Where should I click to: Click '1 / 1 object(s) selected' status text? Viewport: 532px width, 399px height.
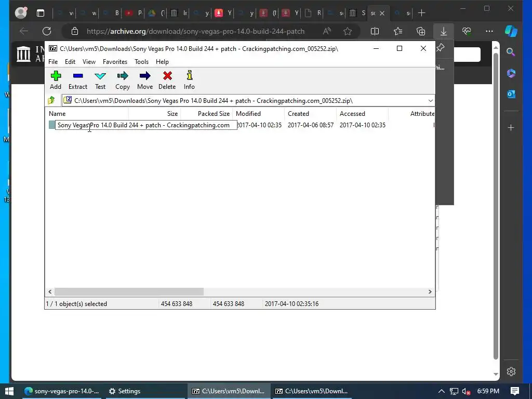tap(76, 304)
